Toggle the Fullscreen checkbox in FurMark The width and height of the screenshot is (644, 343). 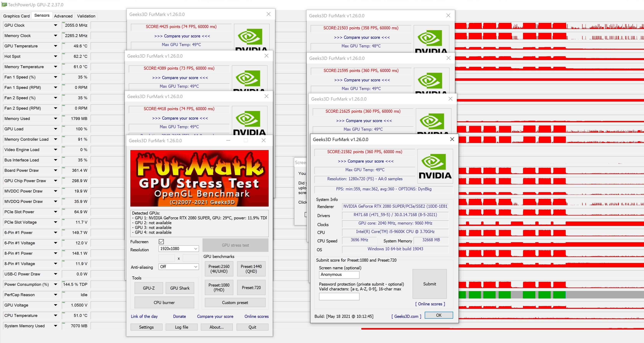coord(161,241)
